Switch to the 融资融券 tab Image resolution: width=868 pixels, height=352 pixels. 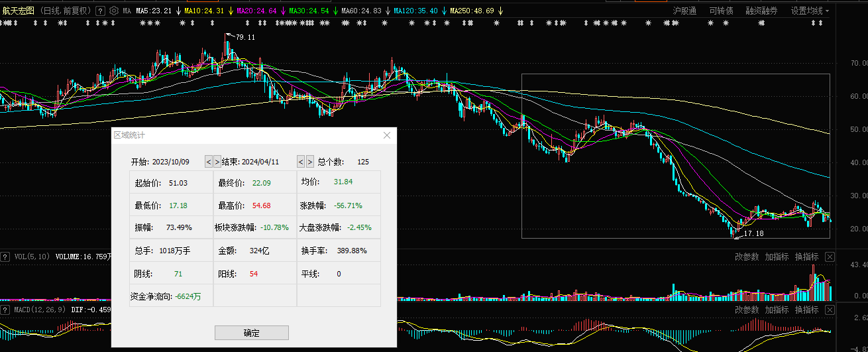tap(761, 11)
